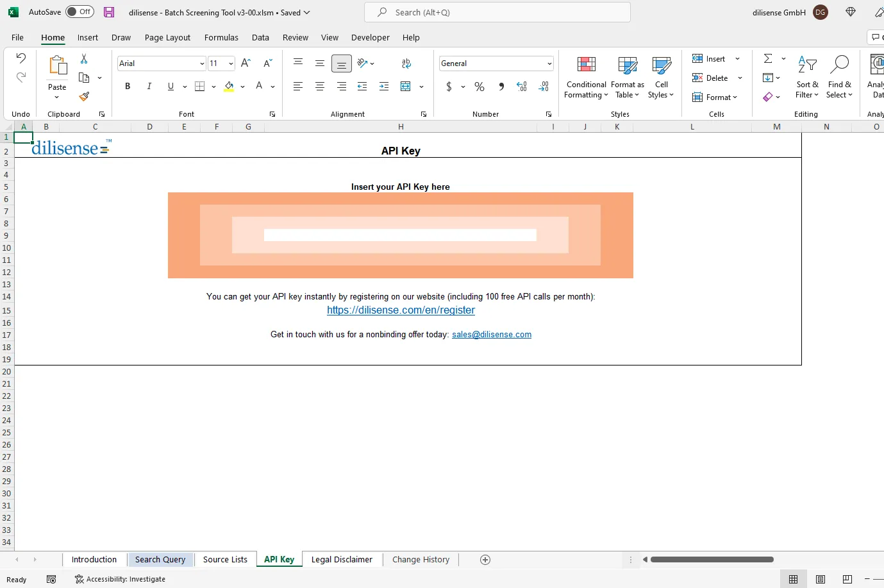The width and height of the screenshot is (884, 588).
Task: Toggle top align
Action: [298, 63]
